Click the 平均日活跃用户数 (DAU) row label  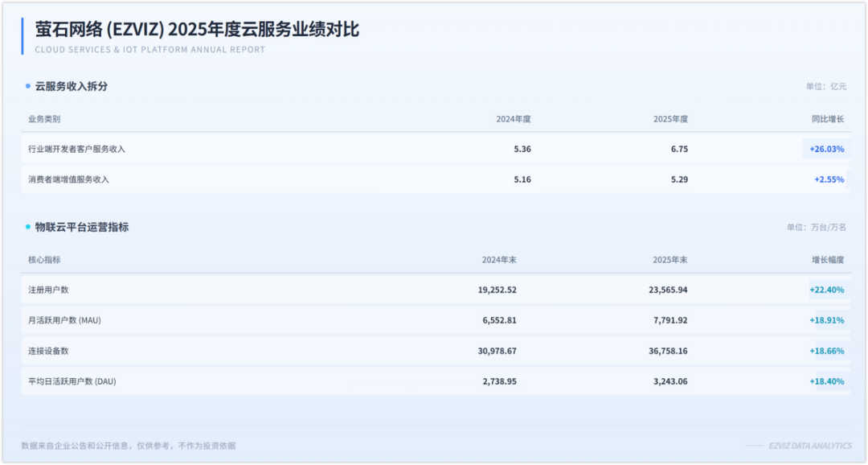coord(72,381)
